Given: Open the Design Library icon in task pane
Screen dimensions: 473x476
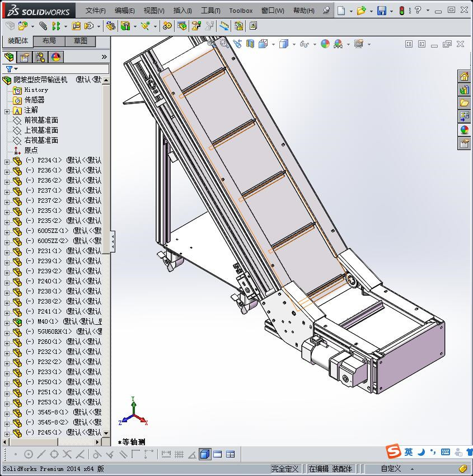Looking at the screenshot, I should click(x=464, y=90).
